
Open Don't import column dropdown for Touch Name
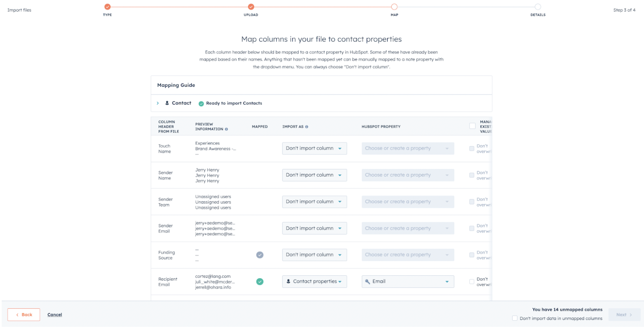coord(314,148)
